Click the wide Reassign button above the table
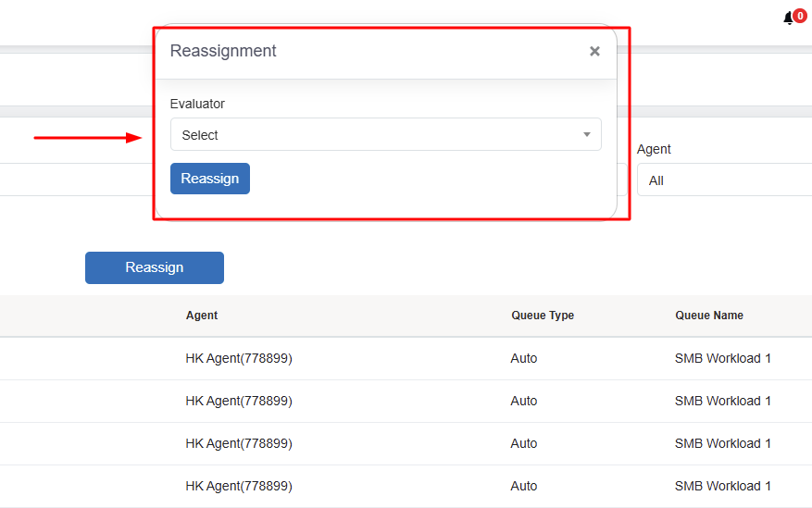The width and height of the screenshot is (812, 508). click(x=155, y=267)
